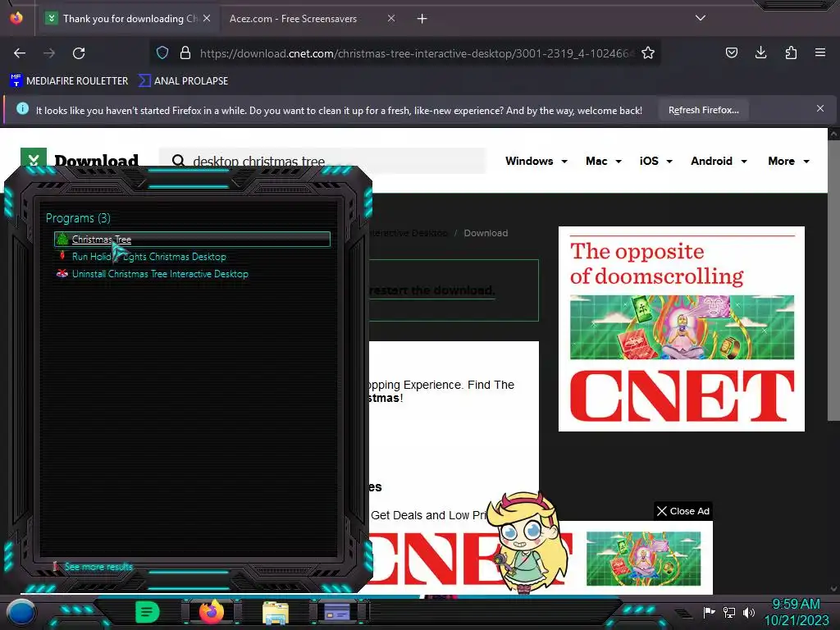This screenshot has width=840, height=630.
Task: Click the search magnifier icon
Action: pyautogui.click(x=178, y=161)
